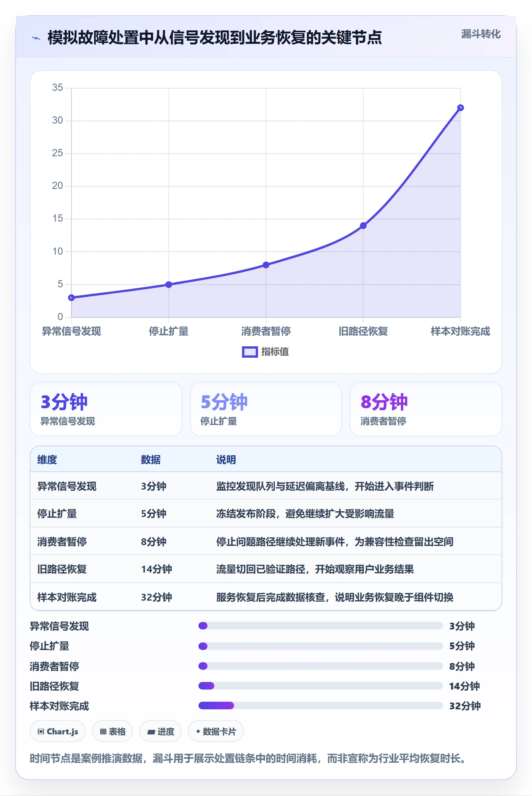Viewport: 532px width, 796px height.
Task: Click table cell 消费者暂停 in 维度 column
Action: (62, 542)
